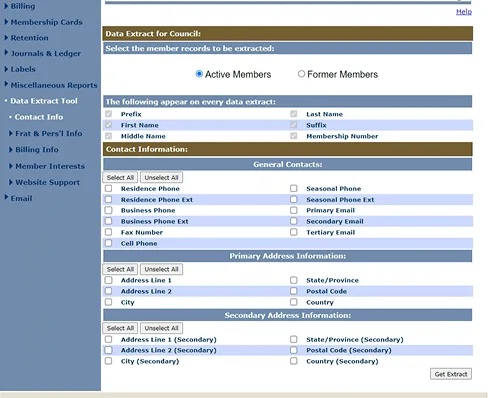The width and height of the screenshot is (488, 398).
Task: Expand the Website Support arrow
Action: coord(11,182)
